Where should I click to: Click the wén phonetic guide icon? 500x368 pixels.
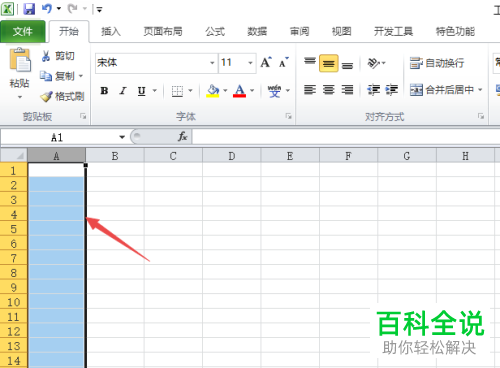(274, 90)
